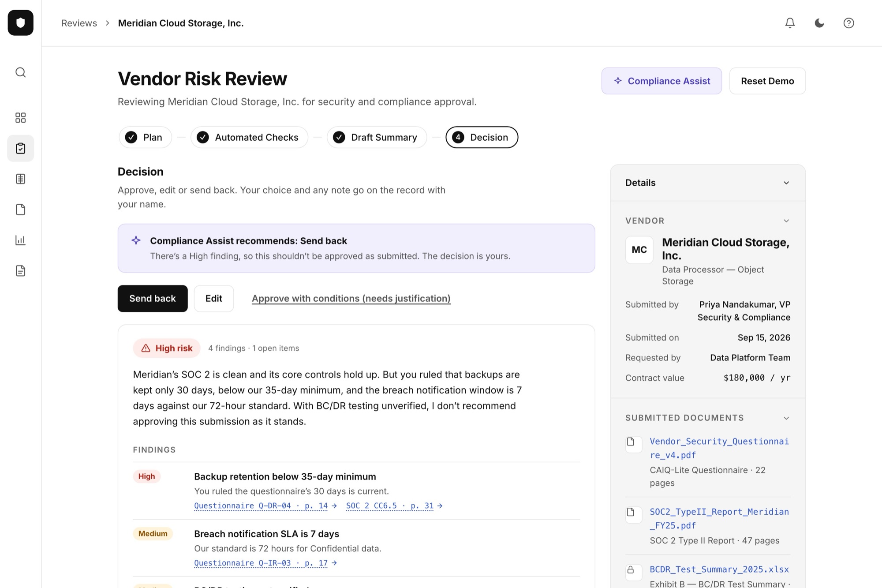Click the High risk badge
The width and height of the screenshot is (882, 588).
[x=167, y=348]
